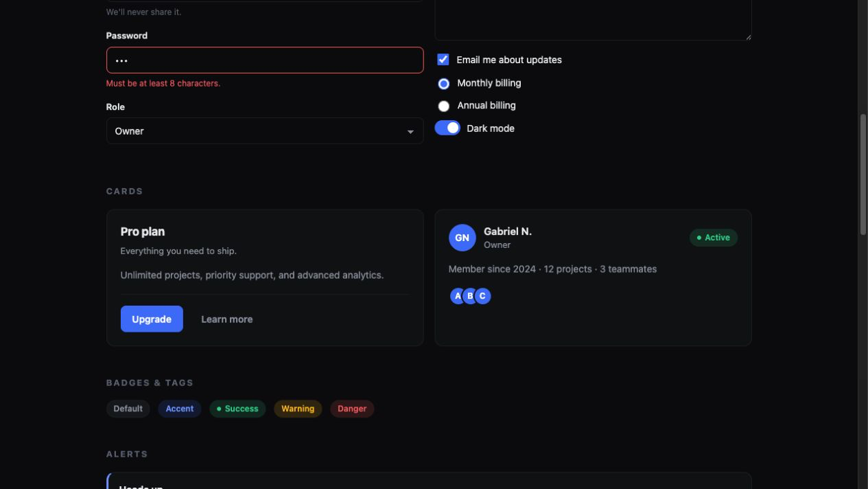
Task: Click the 'CARDS' section heading
Action: tap(125, 191)
